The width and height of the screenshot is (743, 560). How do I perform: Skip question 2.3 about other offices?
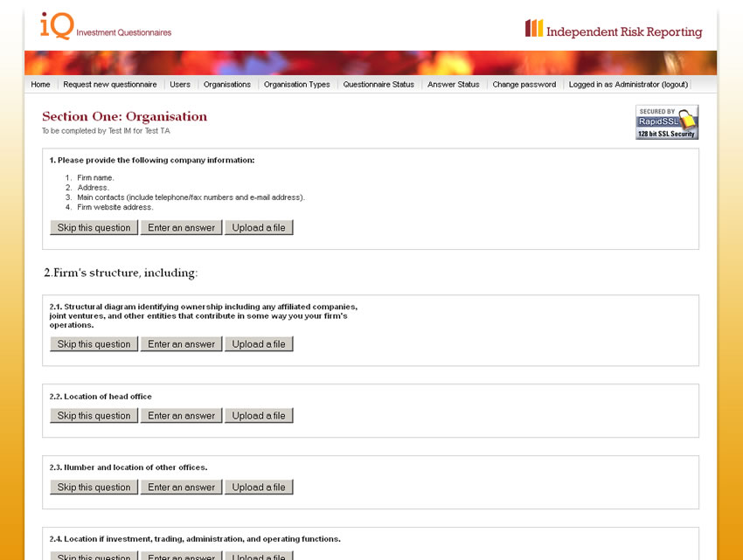point(94,487)
